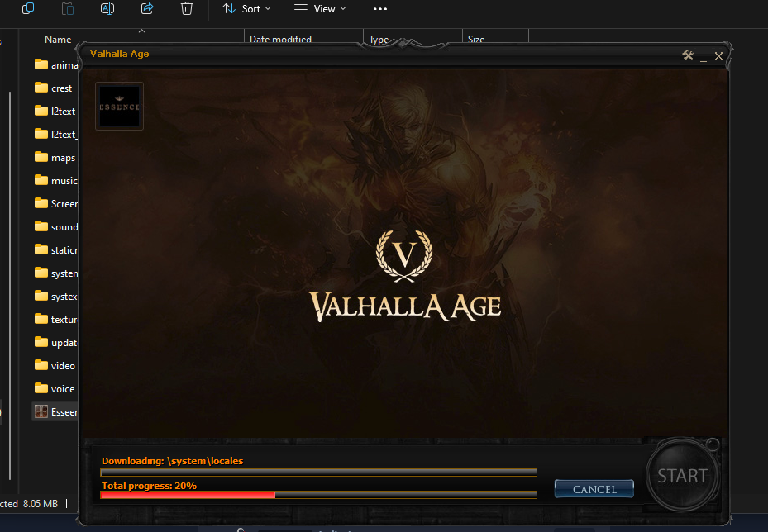Minimize the Valhalla Age launcher window

[704, 56]
